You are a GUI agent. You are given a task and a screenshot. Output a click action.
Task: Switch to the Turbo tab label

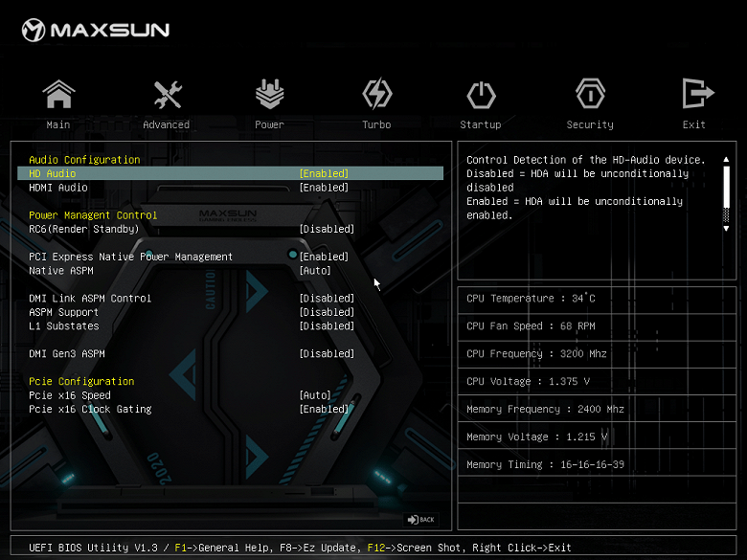(x=376, y=124)
